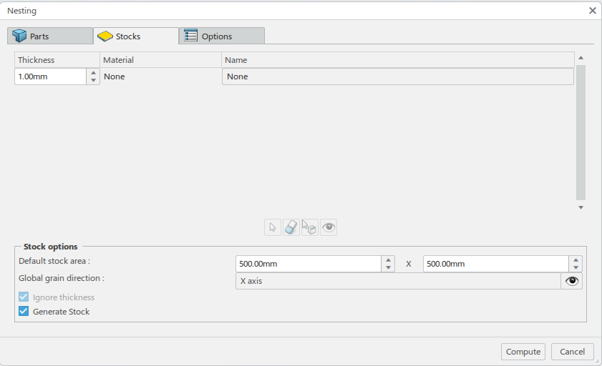602x366 pixels.
Task: Switch to the Parts tab
Action: click(x=50, y=36)
